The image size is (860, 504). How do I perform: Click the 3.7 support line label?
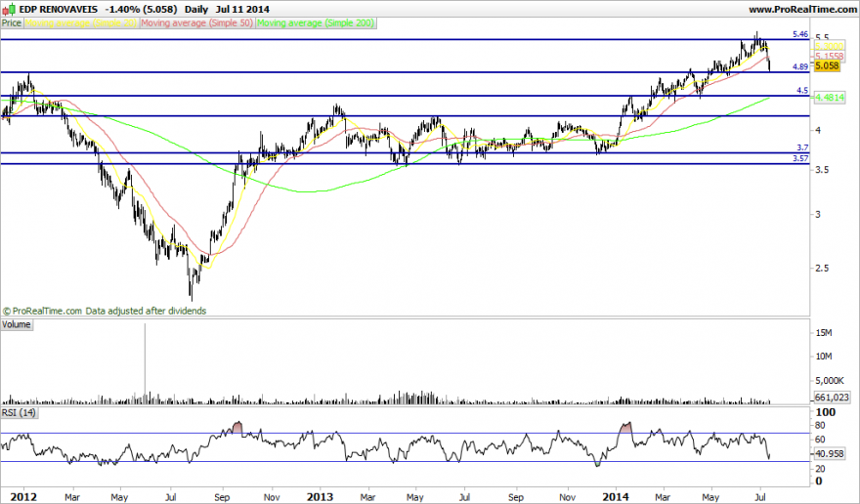[802, 147]
